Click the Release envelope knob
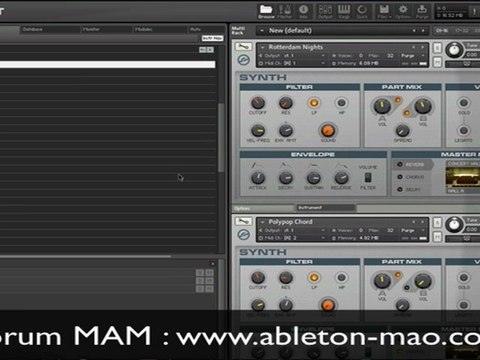The image size is (480, 360). pos(341,178)
